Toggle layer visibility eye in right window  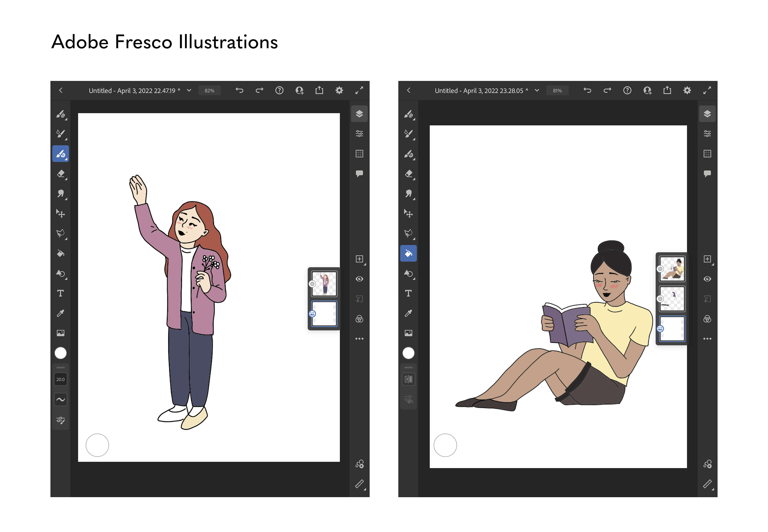click(707, 279)
